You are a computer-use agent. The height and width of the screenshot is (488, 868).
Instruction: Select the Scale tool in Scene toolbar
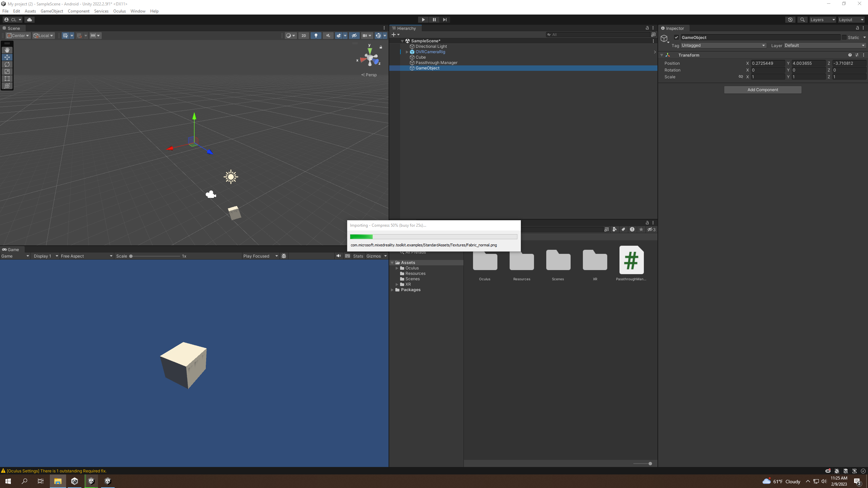(7, 72)
